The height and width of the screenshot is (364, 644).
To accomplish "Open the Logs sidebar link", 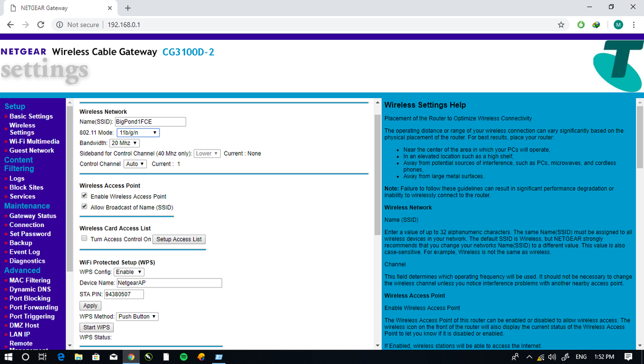I will tap(17, 179).
